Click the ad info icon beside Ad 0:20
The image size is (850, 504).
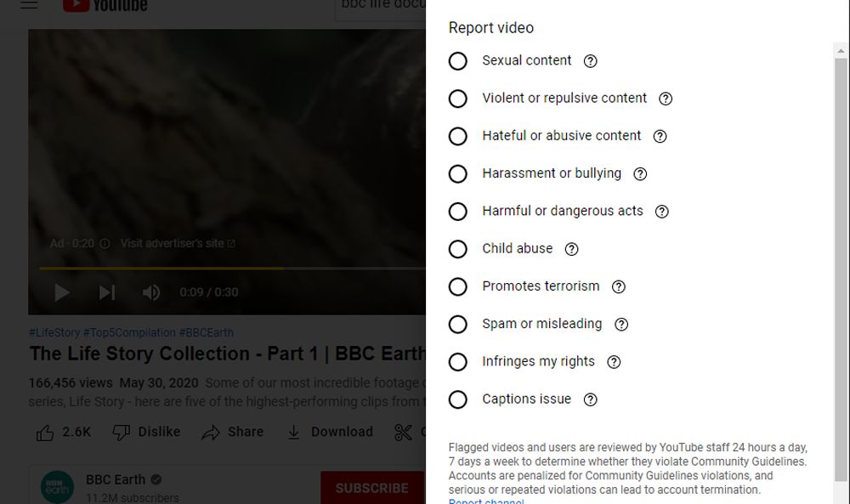pos(105,244)
